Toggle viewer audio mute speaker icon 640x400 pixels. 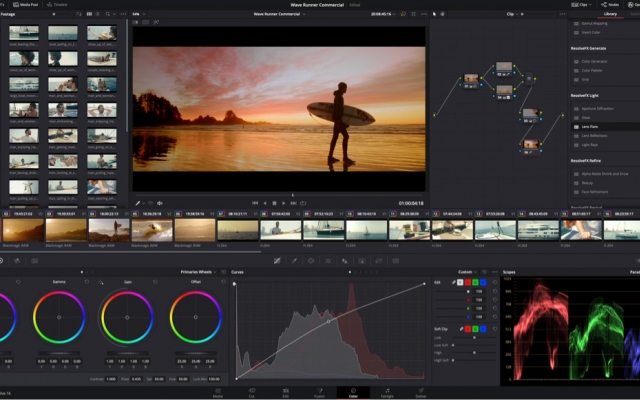coord(160,203)
